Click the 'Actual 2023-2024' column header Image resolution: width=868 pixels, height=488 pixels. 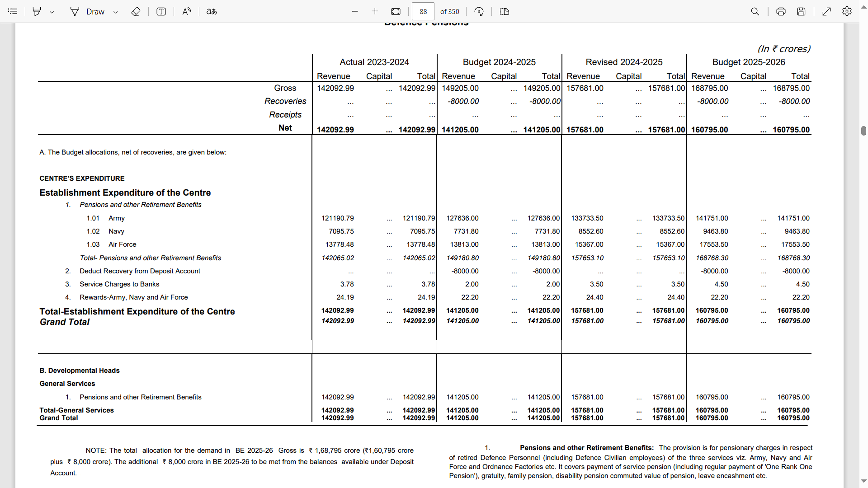[374, 62]
